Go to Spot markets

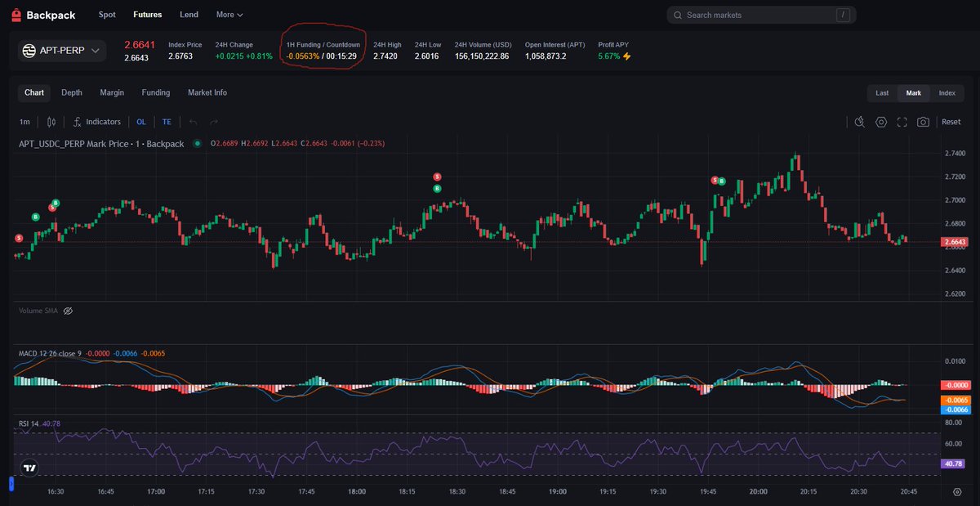pyautogui.click(x=107, y=15)
